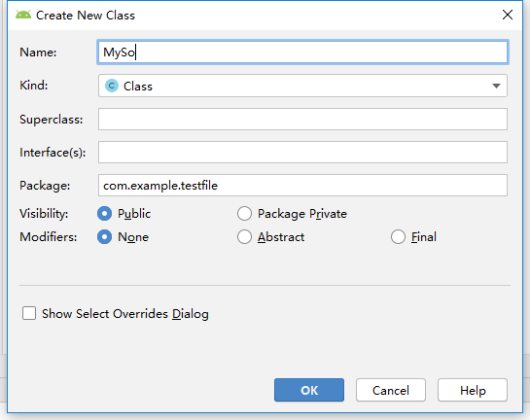Open the Kind dropdown showing Class
The height and width of the screenshot is (420, 530).
(x=302, y=86)
